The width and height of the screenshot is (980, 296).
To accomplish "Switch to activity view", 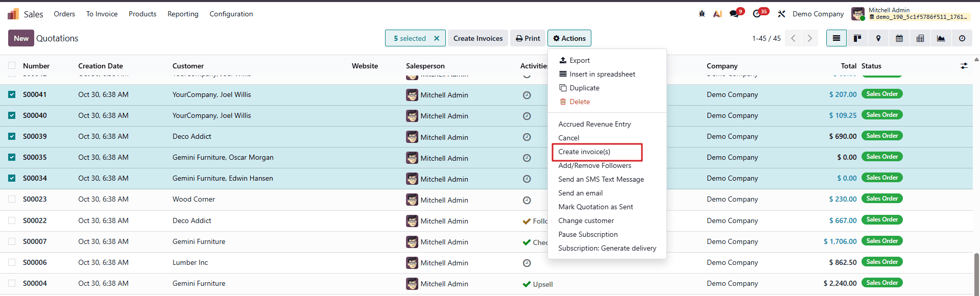I will (962, 38).
